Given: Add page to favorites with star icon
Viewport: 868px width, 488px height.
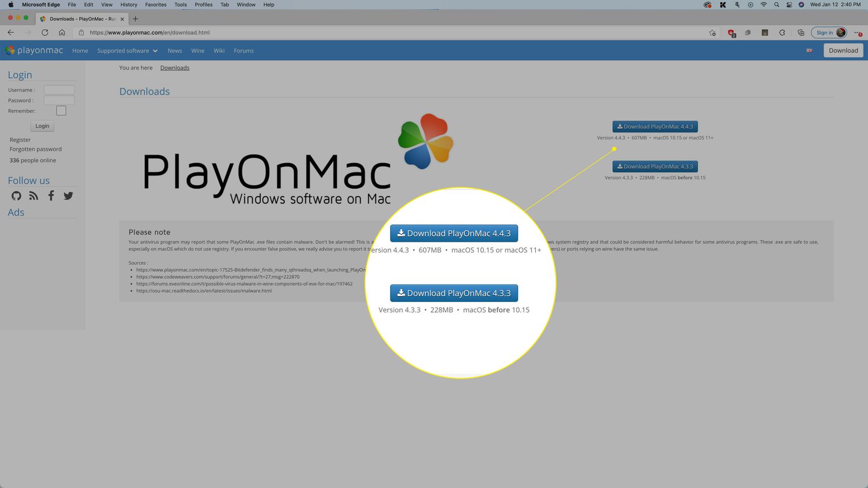Looking at the screenshot, I should (712, 33).
